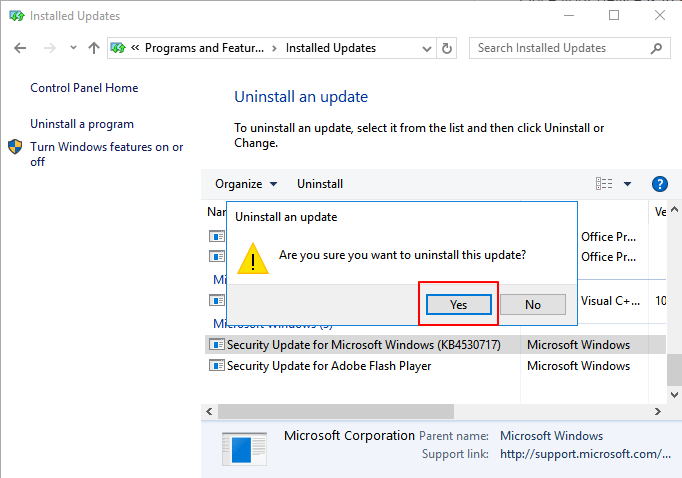
Task: Expand the address bar history dropdown
Action: (424, 48)
